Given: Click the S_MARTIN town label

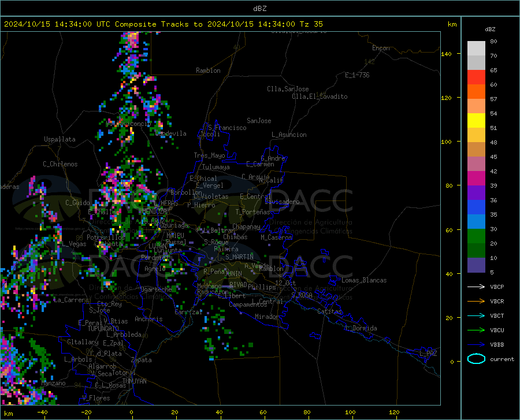Looking at the screenshot, I should (x=239, y=257).
